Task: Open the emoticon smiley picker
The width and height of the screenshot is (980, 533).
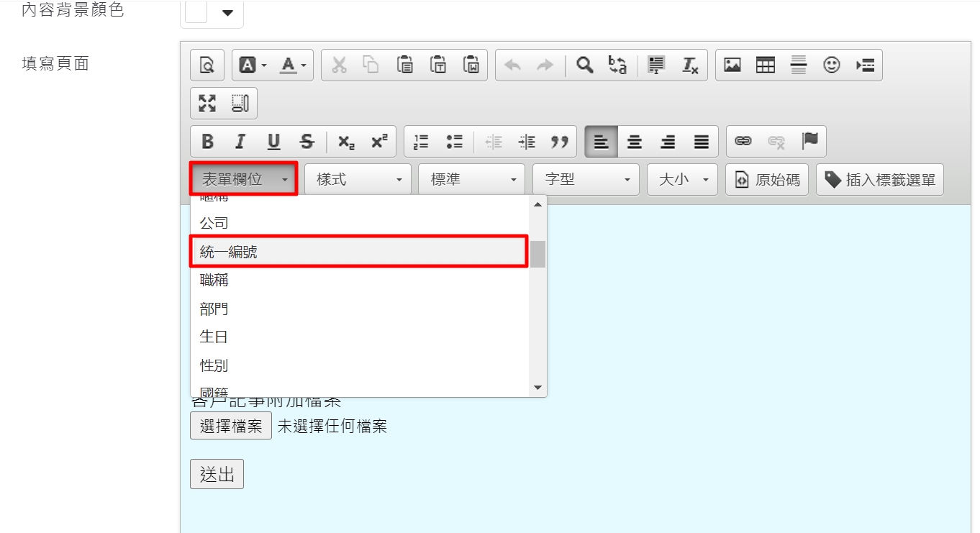Action: (832, 65)
